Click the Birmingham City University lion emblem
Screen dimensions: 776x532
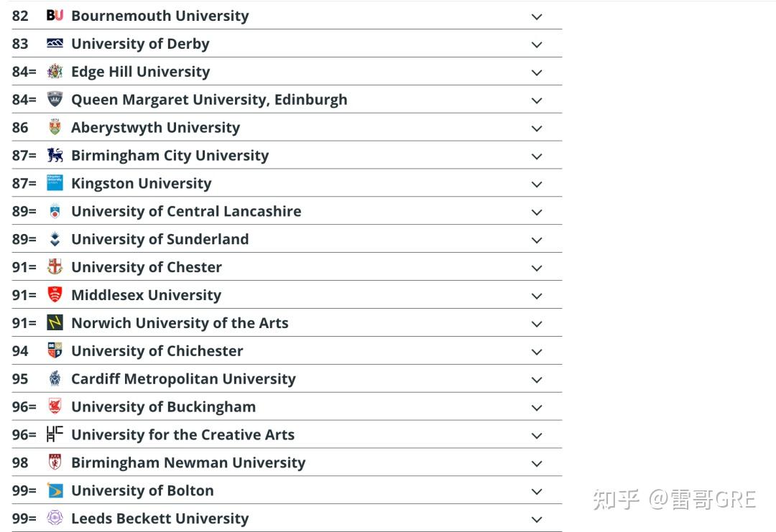tap(55, 155)
